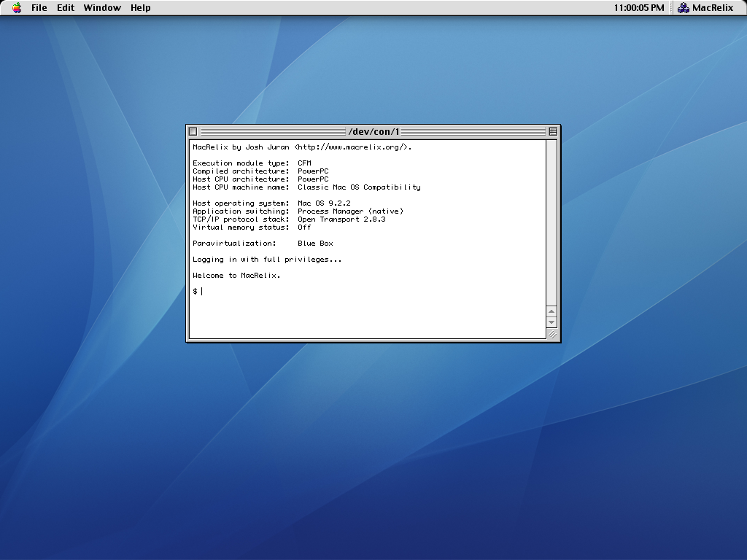Click the console window resize grip

click(x=552, y=334)
